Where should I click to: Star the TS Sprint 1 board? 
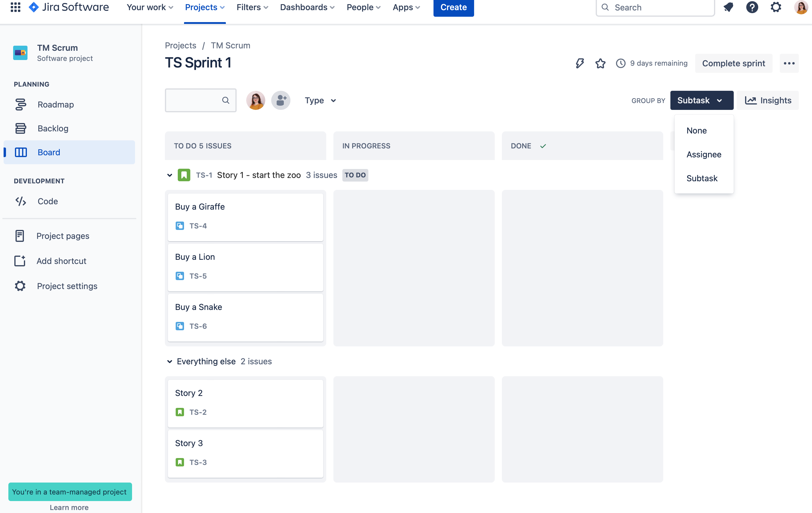600,63
